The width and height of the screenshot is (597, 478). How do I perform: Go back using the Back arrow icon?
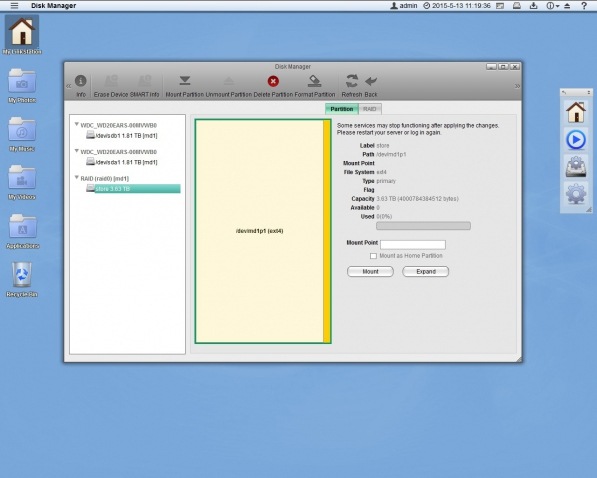click(371, 81)
